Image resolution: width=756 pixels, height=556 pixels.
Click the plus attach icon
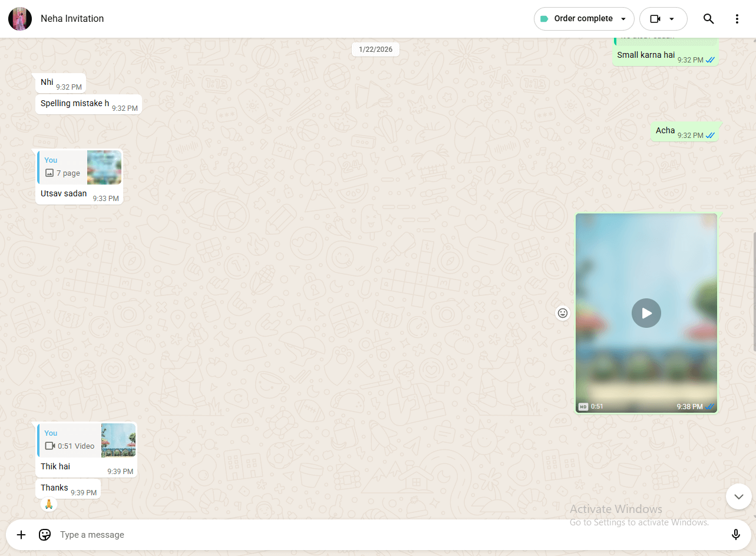[x=21, y=535]
